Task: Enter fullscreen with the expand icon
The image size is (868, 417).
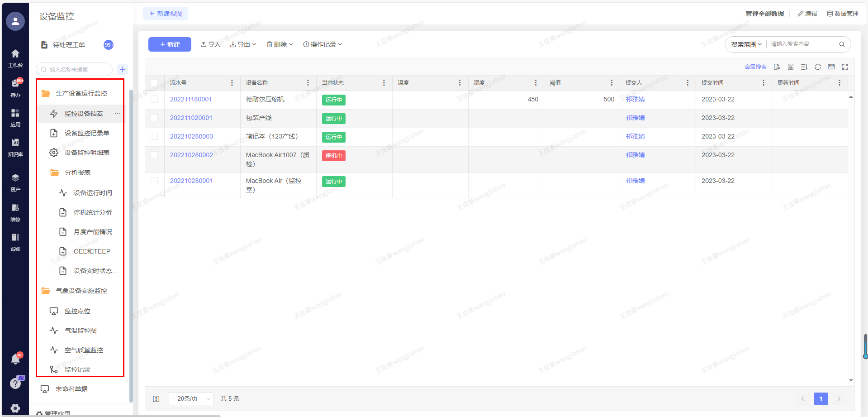Action: click(x=844, y=67)
